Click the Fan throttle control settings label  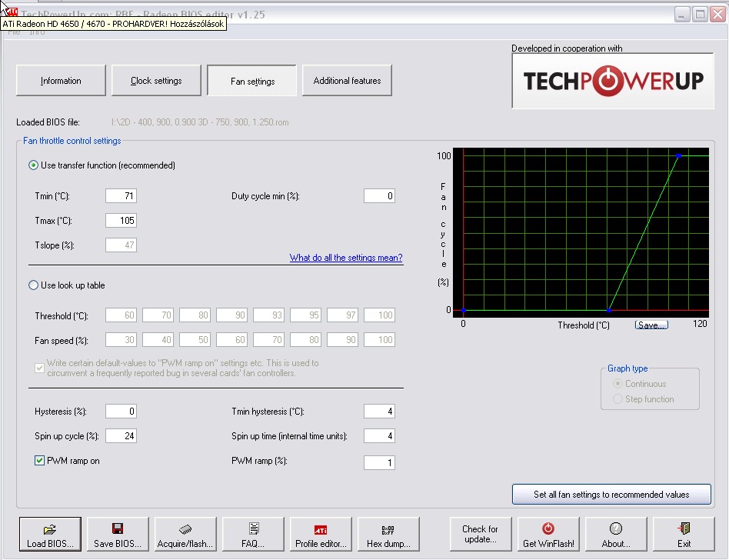pos(72,141)
